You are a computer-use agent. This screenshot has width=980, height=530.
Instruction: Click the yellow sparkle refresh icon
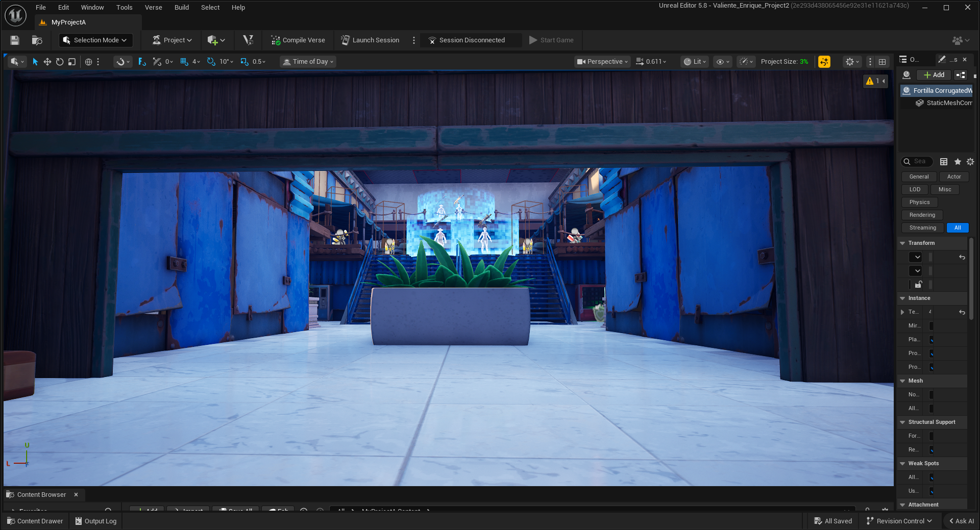824,62
